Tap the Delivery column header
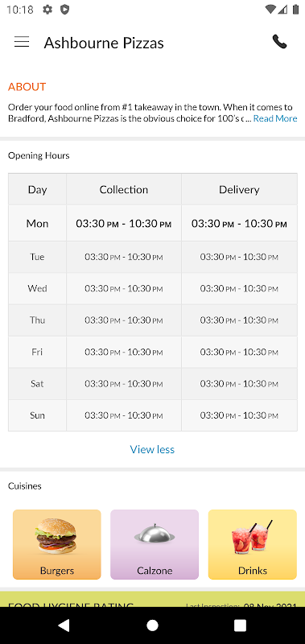Viewport: 305px width, 644px height. 239,189
